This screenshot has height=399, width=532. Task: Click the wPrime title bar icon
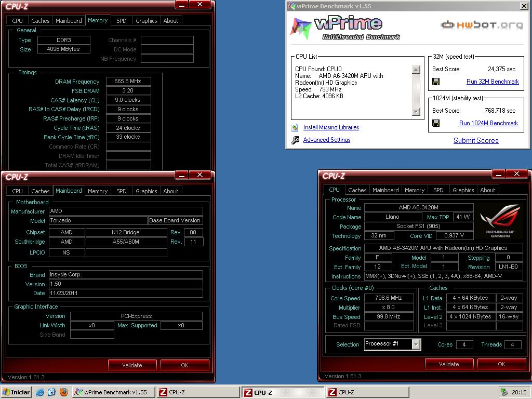(x=291, y=6)
